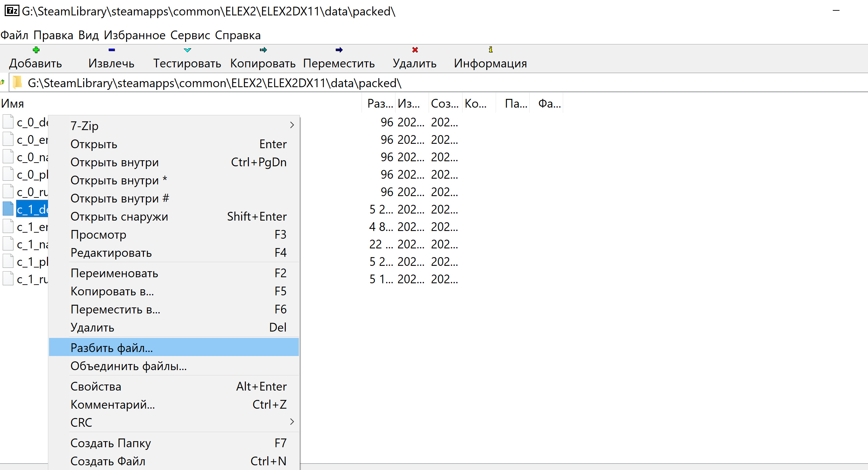Select the c_0_en file icon
This screenshot has width=868, height=470.
[8, 139]
